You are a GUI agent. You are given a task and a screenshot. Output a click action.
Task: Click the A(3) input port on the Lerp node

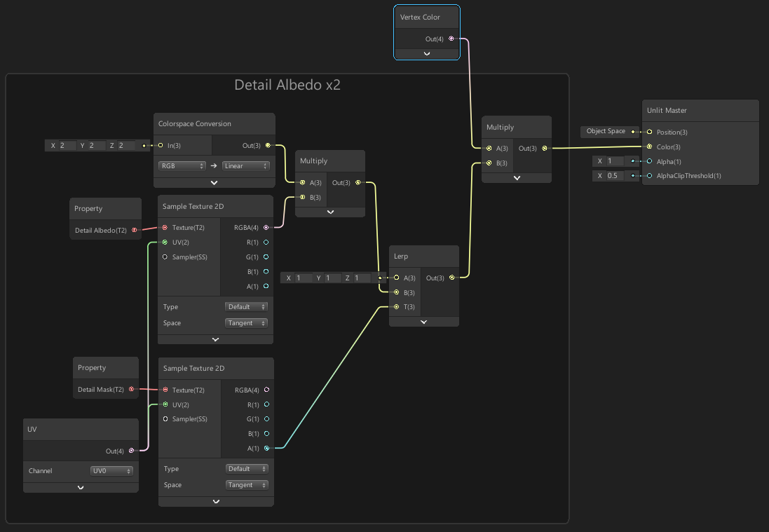click(x=397, y=278)
